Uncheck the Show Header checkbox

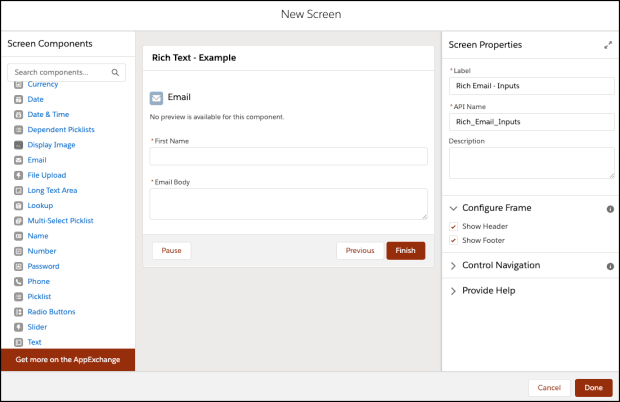454,227
